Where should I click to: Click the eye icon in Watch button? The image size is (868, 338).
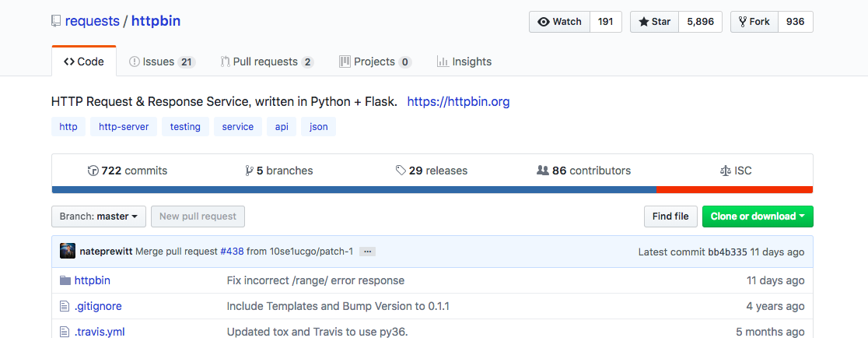pos(544,22)
